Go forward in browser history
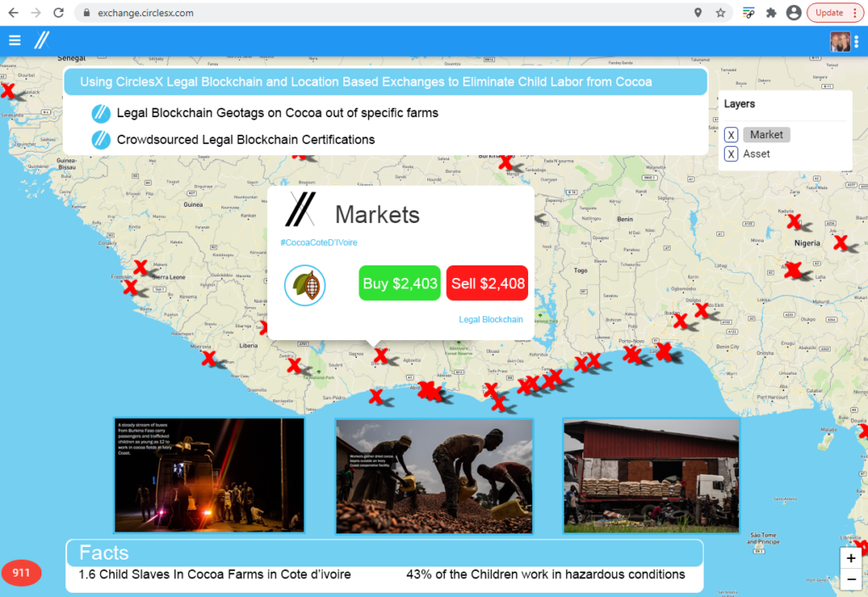The height and width of the screenshot is (597, 868). pyautogui.click(x=36, y=13)
